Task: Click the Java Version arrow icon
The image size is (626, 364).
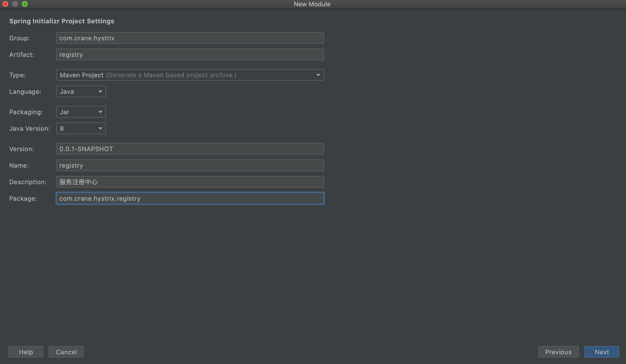Action: click(100, 129)
